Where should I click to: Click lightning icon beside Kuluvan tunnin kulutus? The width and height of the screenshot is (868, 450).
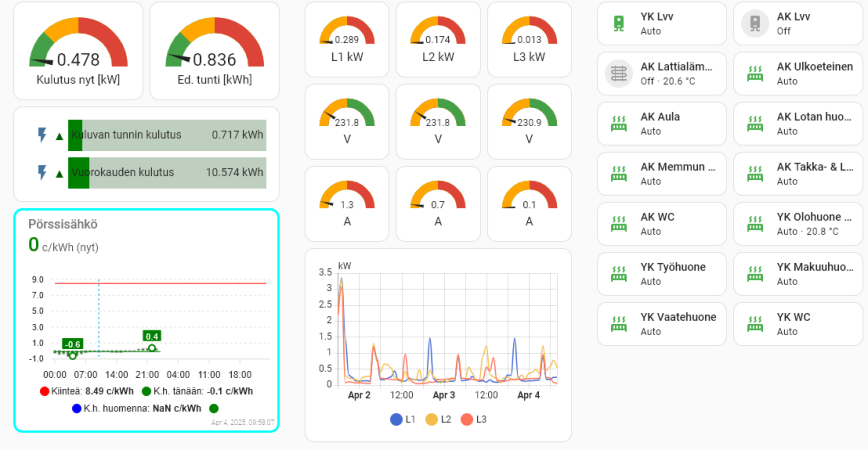42,134
